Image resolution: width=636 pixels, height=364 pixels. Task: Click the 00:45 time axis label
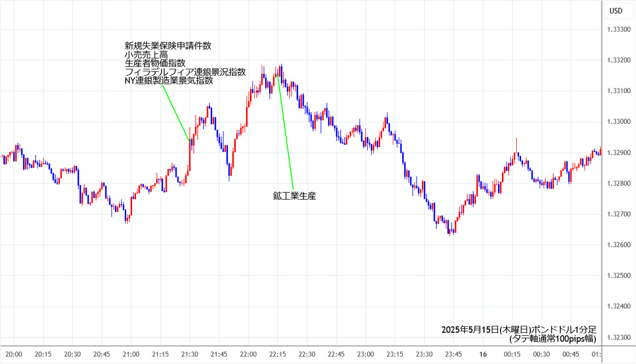[571, 355]
